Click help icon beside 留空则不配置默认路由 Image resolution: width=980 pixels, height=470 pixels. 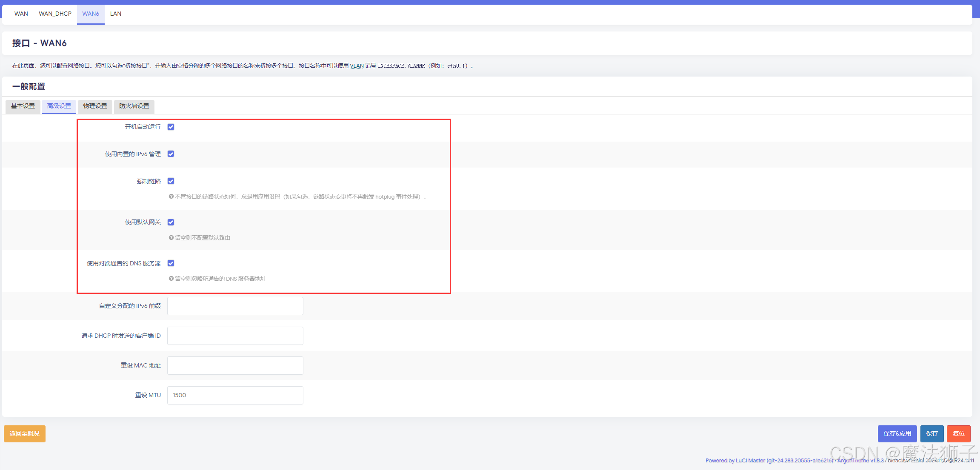pyautogui.click(x=171, y=238)
